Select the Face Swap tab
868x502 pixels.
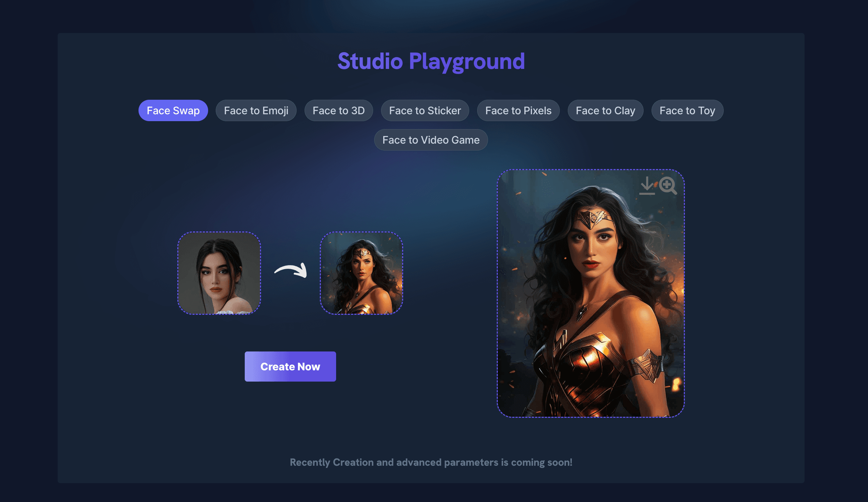point(173,111)
